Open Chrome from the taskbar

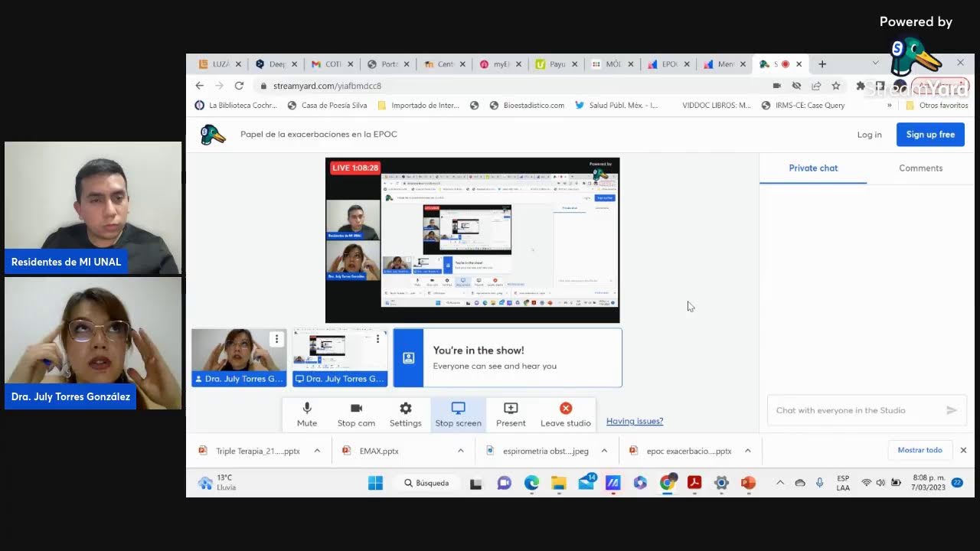pyautogui.click(x=668, y=483)
